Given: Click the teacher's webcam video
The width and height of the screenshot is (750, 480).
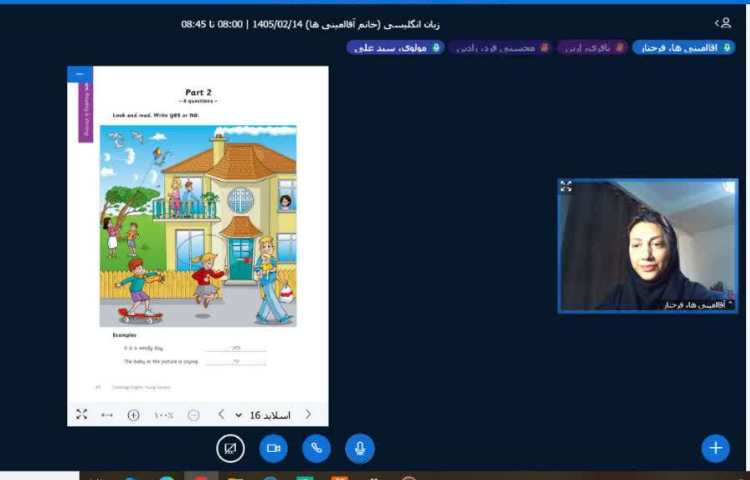Looking at the screenshot, I should pos(648,246).
